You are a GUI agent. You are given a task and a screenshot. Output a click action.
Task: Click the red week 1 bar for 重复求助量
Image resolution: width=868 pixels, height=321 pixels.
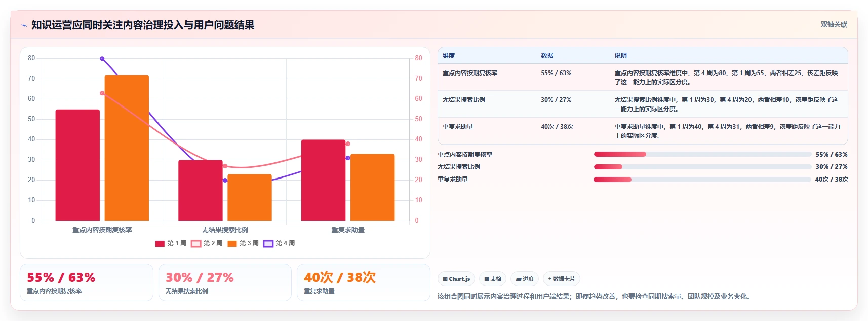pos(323,180)
